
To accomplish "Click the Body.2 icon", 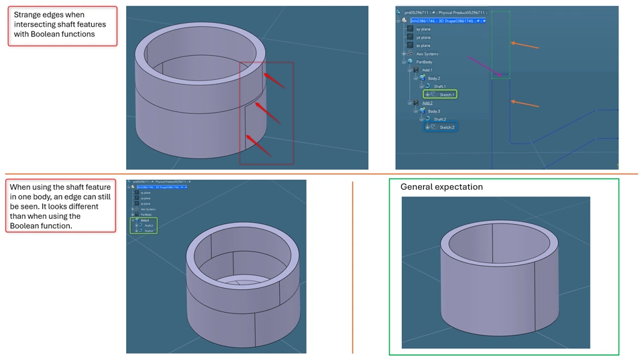I will 422,78.
